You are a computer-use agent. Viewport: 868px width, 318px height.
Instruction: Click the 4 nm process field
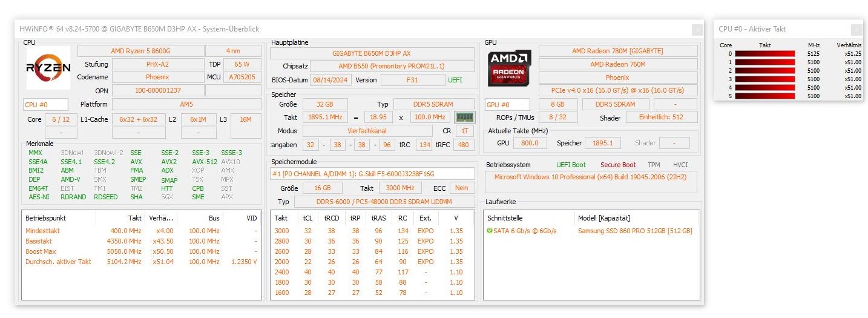click(233, 51)
